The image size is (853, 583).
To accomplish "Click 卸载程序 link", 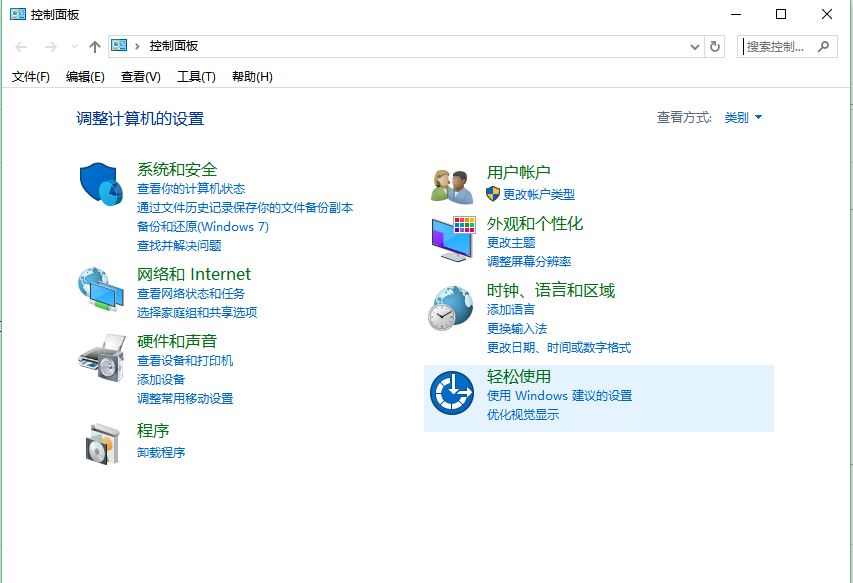I will click(161, 452).
